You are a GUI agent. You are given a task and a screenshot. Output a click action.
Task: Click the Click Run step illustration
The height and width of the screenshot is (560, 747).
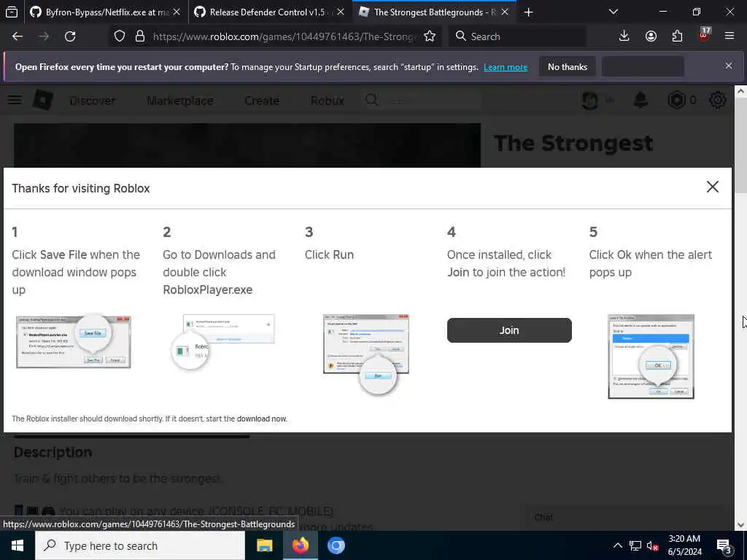(x=366, y=354)
